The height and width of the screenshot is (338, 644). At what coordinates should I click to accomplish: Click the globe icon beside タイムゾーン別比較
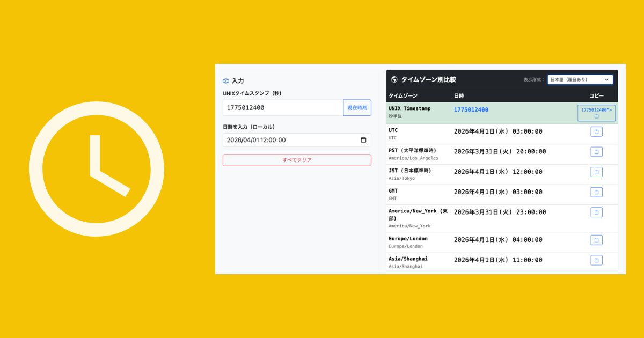point(394,79)
